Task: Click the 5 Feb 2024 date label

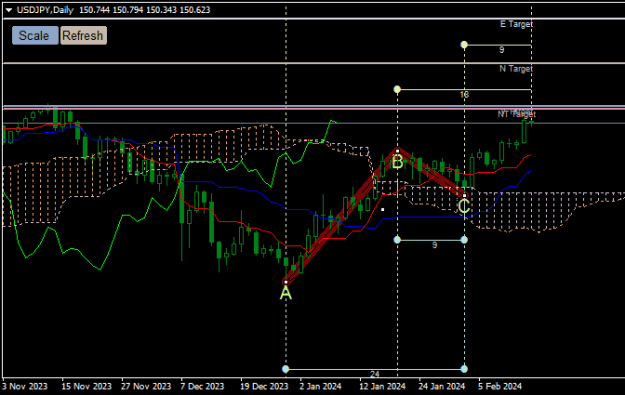Action: pyautogui.click(x=500, y=386)
